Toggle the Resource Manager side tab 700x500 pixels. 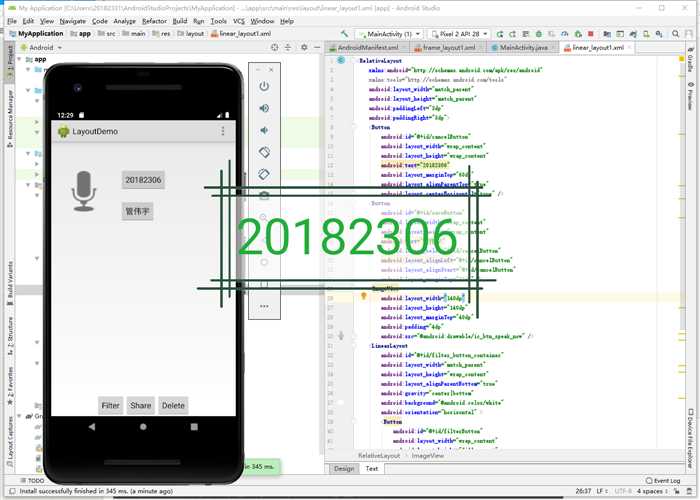point(10,118)
